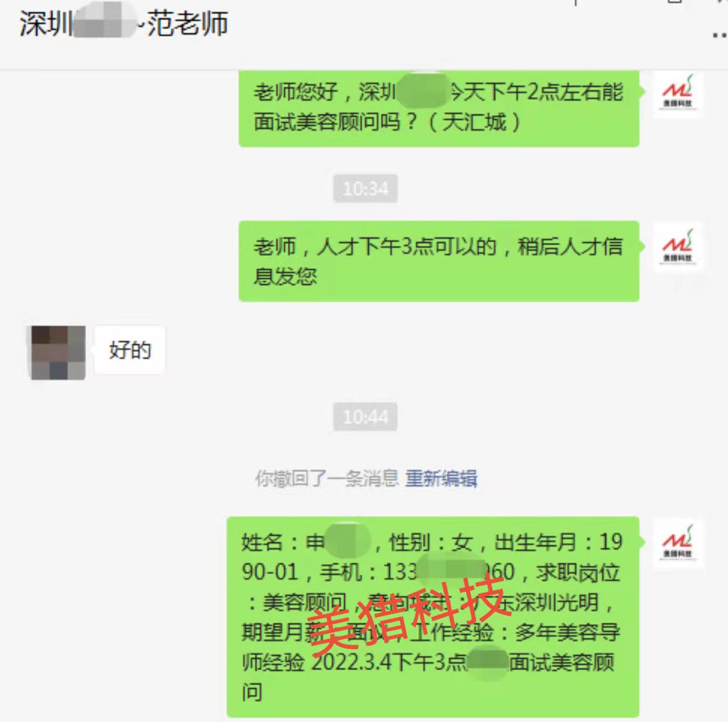
Task: Click the chat title ending in 范老师
Action: (124, 23)
